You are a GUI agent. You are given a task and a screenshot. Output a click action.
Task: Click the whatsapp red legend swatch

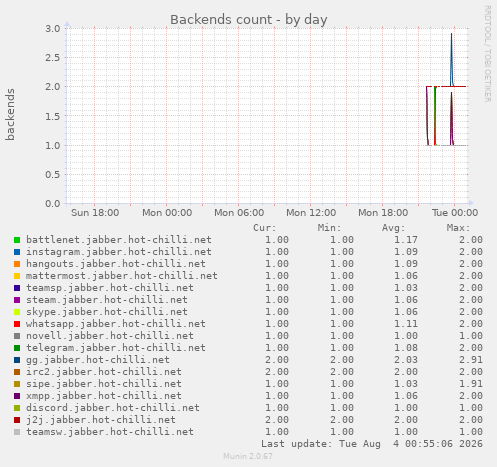[x=17, y=324]
